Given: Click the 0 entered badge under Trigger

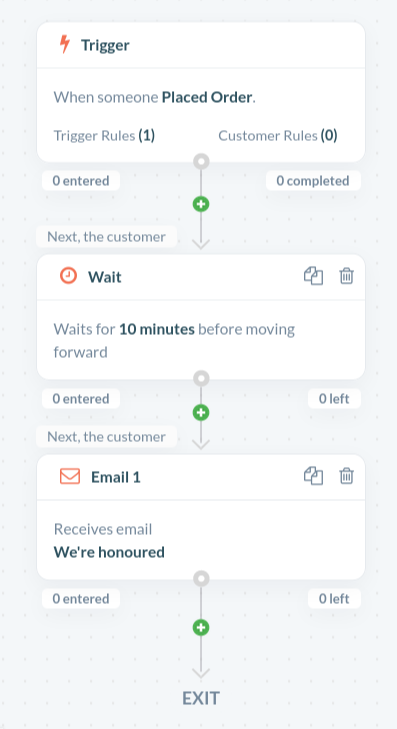Looking at the screenshot, I should pyautogui.click(x=81, y=181).
